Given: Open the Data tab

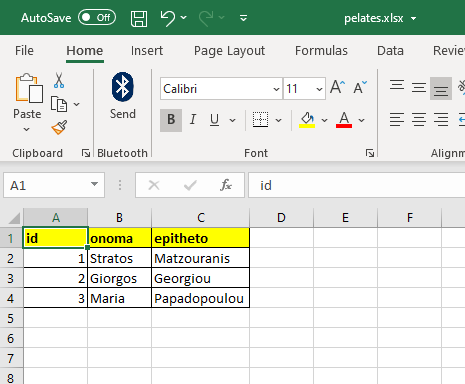Looking at the screenshot, I should 390,51.
